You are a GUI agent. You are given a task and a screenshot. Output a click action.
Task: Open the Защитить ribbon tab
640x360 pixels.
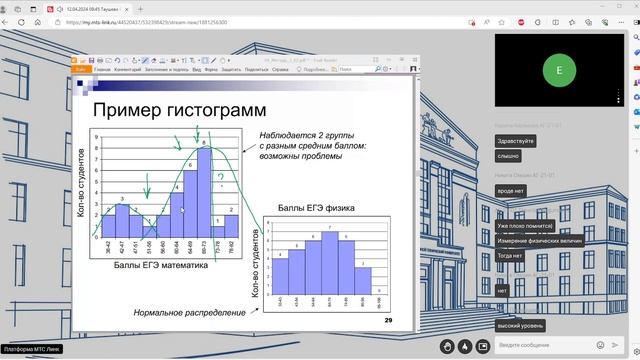point(231,69)
